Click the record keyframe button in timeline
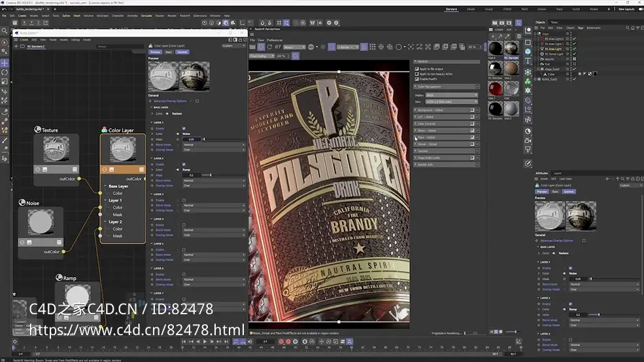Image resolution: width=644 pixels, height=362 pixels. click(x=281, y=342)
